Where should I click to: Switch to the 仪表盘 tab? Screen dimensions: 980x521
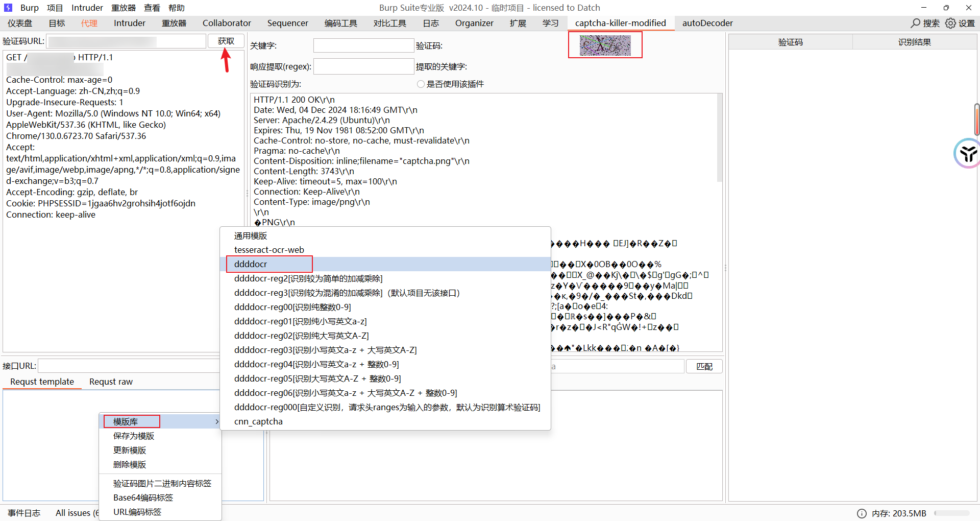[20, 23]
